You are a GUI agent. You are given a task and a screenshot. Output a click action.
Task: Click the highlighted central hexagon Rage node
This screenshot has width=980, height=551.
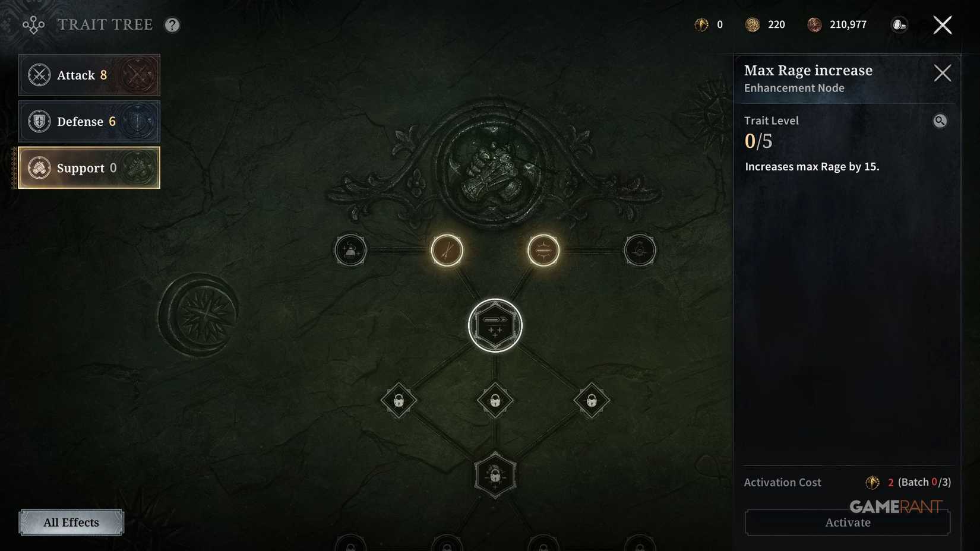pos(495,325)
